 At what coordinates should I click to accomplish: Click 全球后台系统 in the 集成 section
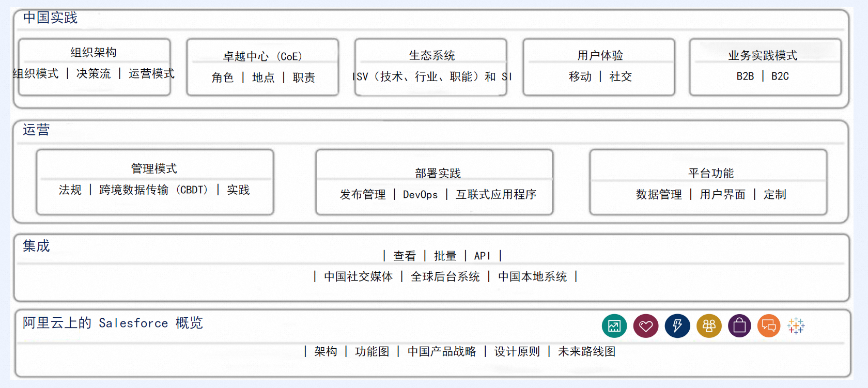(x=445, y=276)
